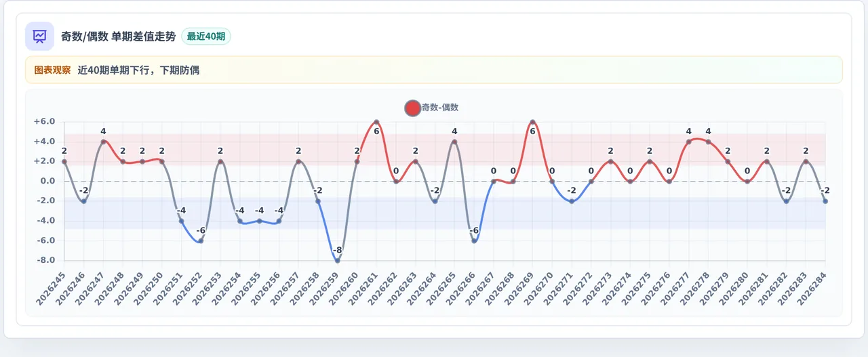Image resolution: width=868 pixels, height=357 pixels.
Task: Click the 4 data point at 2026247
Action: (103, 142)
